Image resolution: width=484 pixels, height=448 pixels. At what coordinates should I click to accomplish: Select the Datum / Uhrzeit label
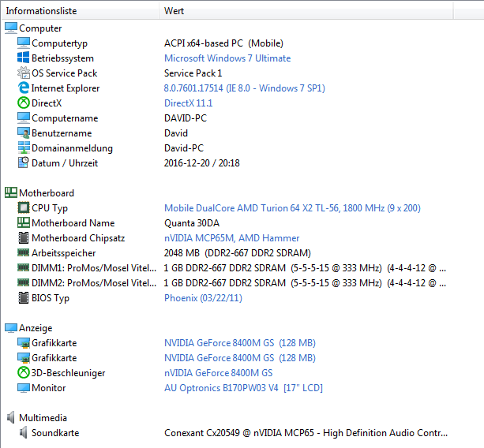click(65, 162)
